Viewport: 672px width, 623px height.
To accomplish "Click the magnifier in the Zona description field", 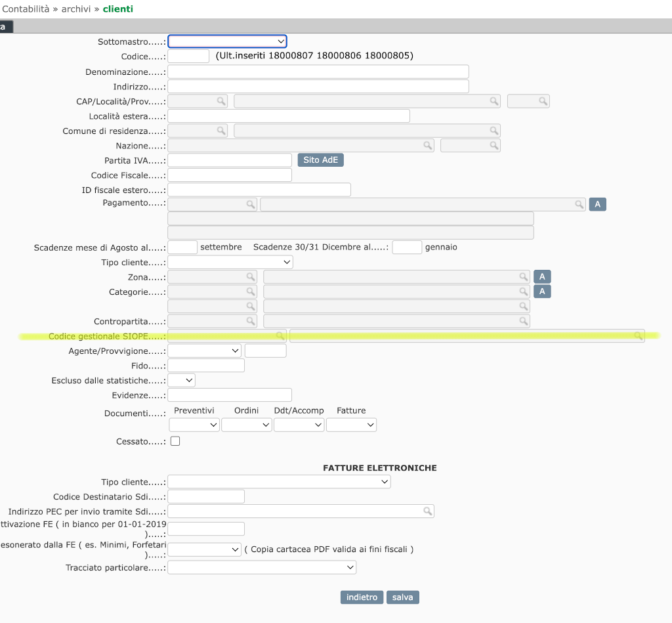I will pos(523,277).
